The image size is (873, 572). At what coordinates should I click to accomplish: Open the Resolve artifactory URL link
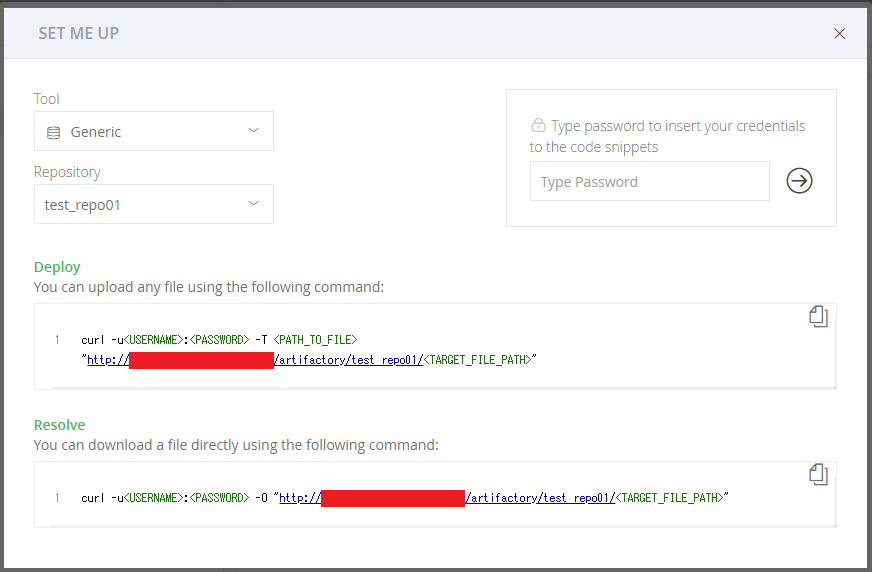(x=447, y=498)
